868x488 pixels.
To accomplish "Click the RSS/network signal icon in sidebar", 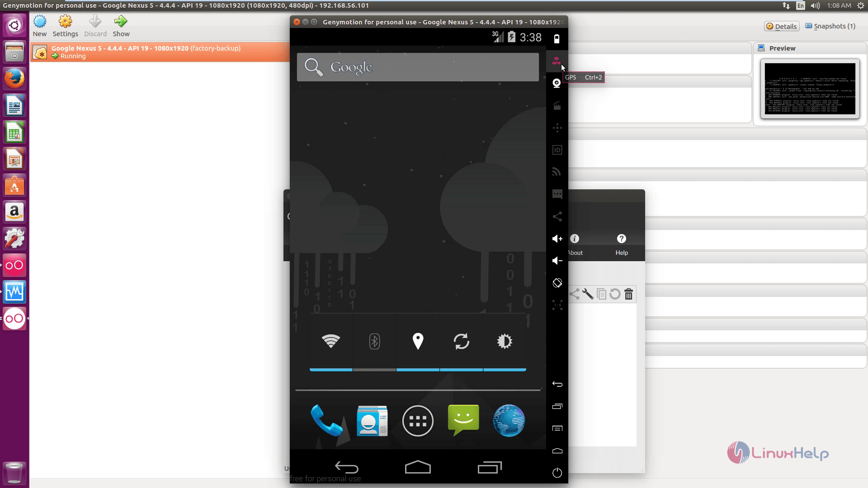I will [557, 172].
